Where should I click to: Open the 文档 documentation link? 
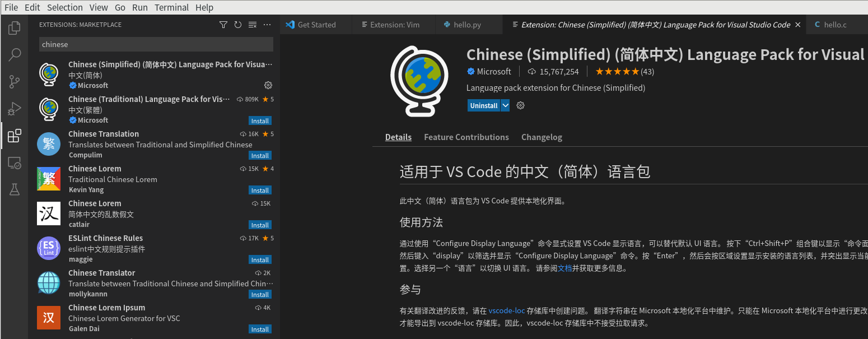point(564,268)
